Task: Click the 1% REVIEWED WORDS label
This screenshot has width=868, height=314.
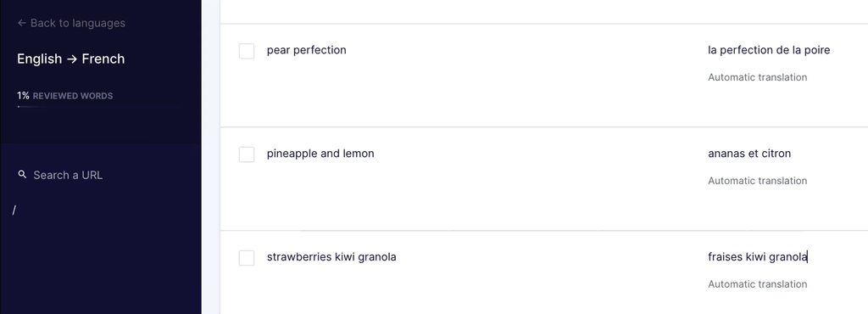Action: pyautogui.click(x=64, y=96)
